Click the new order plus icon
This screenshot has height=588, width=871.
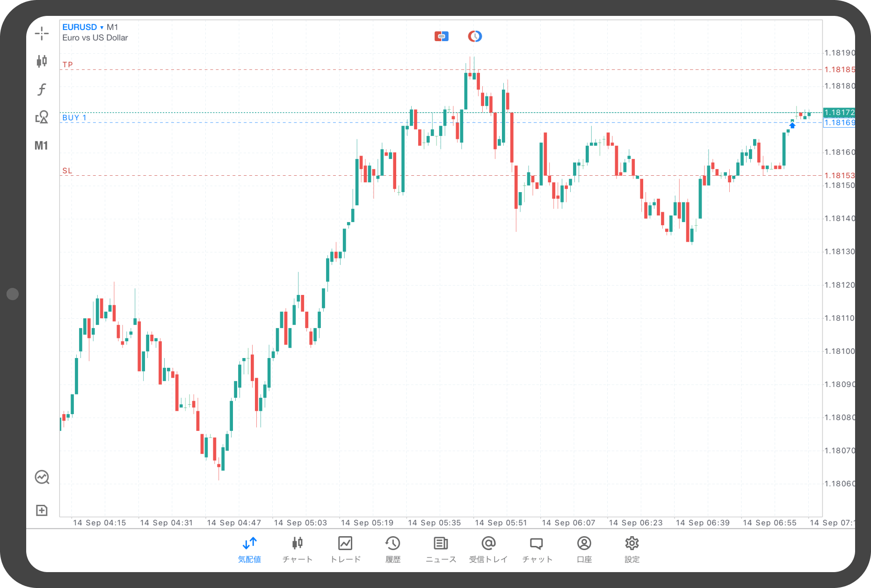click(42, 510)
